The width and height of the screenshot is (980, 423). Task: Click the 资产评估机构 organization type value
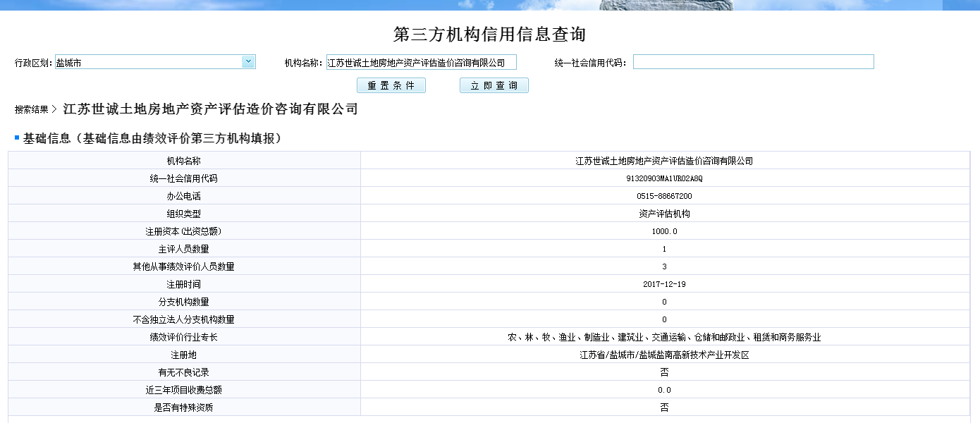(x=664, y=214)
